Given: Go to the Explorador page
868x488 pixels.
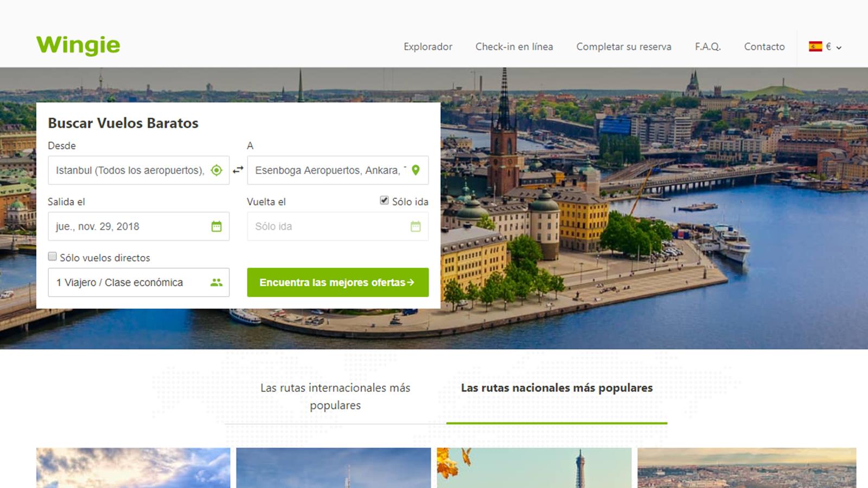Looking at the screenshot, I should [427, 47].
